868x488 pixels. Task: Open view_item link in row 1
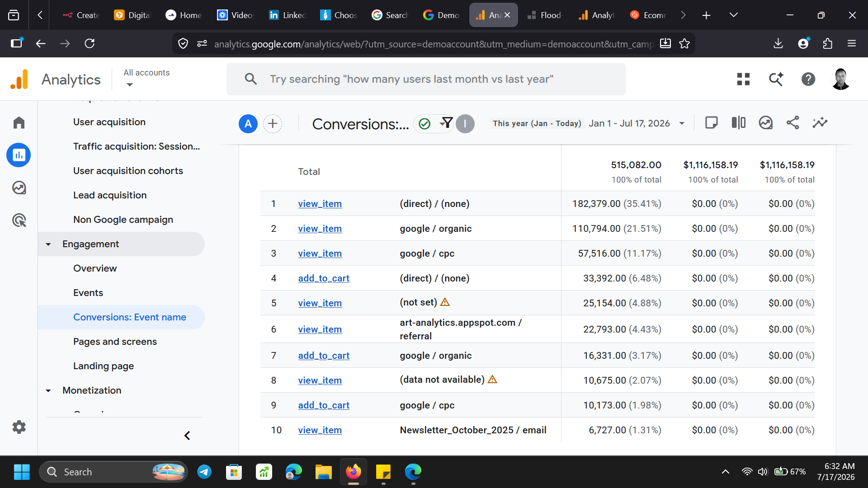pos(320,204)
